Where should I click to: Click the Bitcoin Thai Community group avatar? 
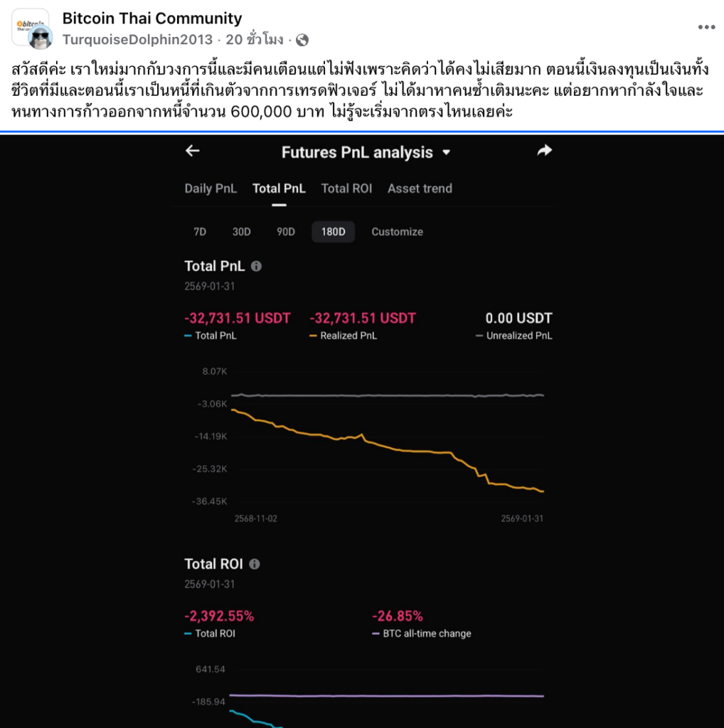pyautogui.click(x=30, y=26)
